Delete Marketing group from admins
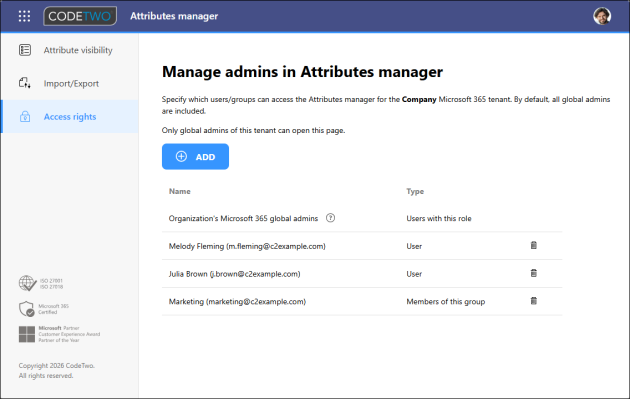Viewport: 630px width, 399px height. pos(534,301)
